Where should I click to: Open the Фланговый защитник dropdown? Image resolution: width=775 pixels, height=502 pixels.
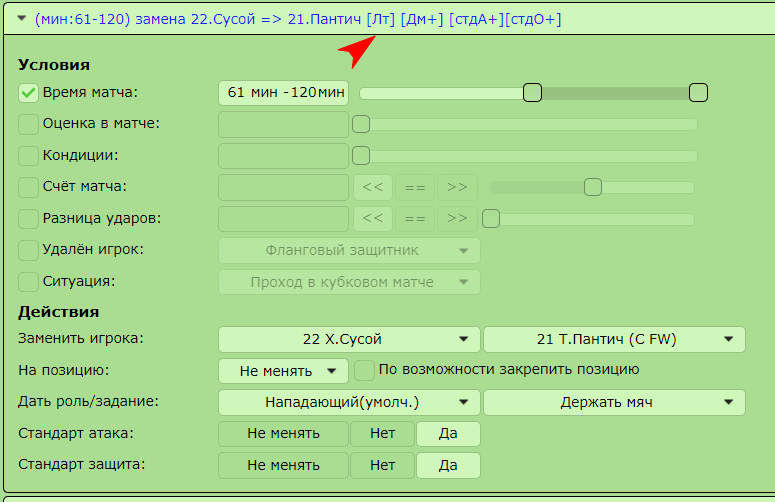tap(349, 251)
